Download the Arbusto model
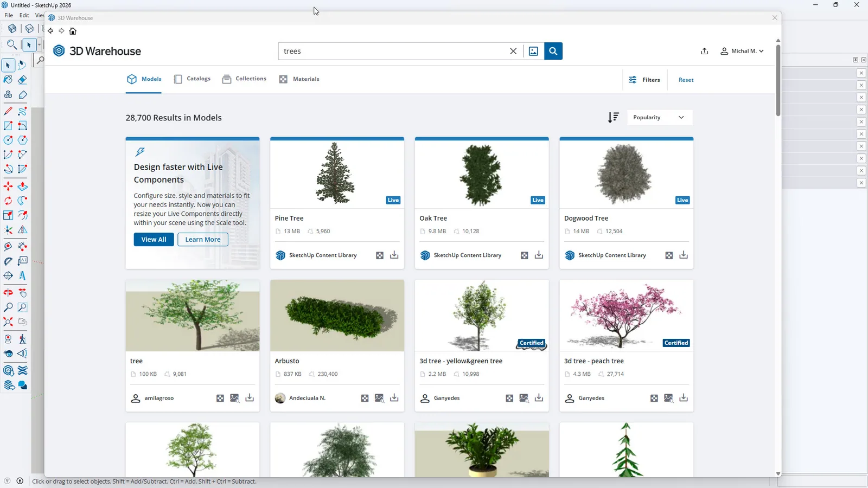 [x=394, y=398]
